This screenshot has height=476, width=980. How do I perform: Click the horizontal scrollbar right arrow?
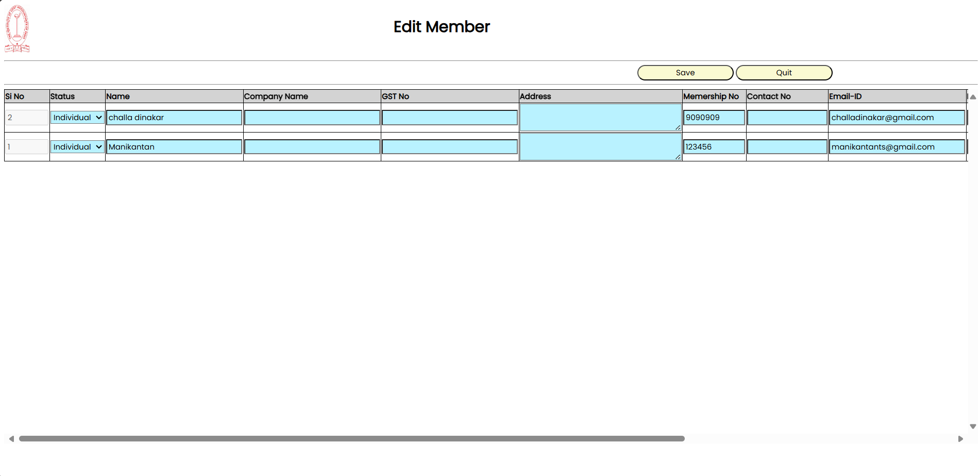960,439
